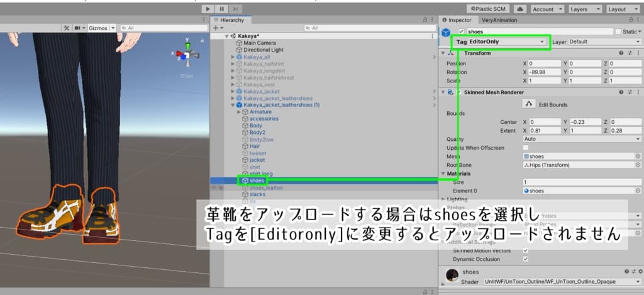Image resolution: width=644 pixels, height=295 pixels.
Task: Toggle the Gizmos button in Scene view
Action: (x=97, y=28)
